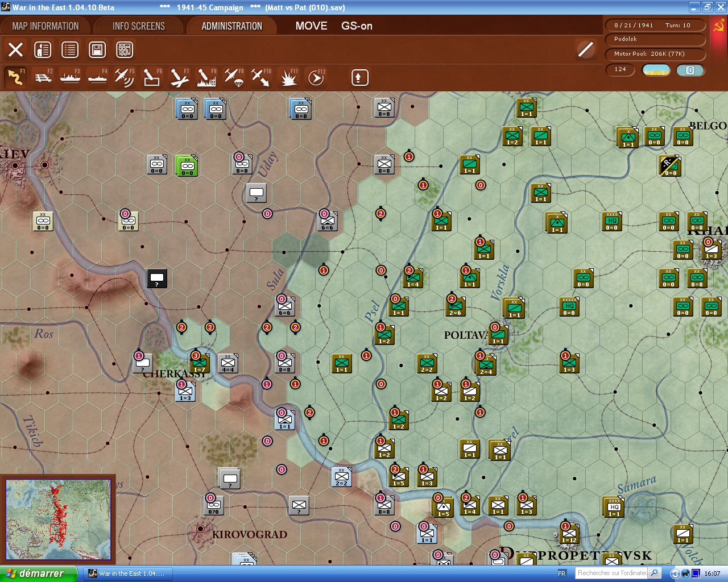
Task: Click the strategic minimap in the corner
Action: coord(58,519)
